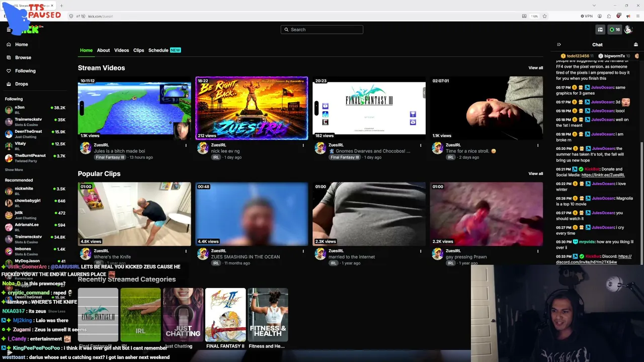Click the Final Fantasy III tag under 'Gnomes Dwarves'
Screen dimensions: 644x362
pyautogui.click(x=345, y=157)
